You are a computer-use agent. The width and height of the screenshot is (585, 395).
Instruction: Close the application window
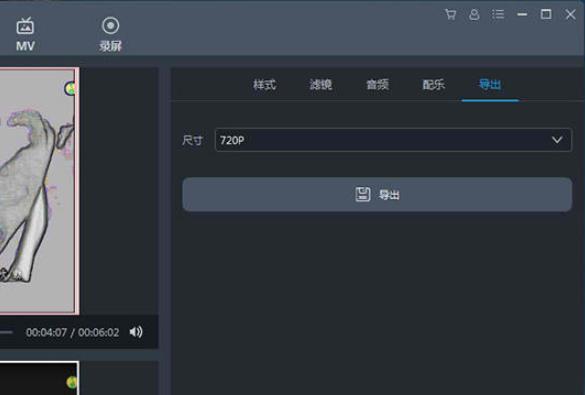pyautogui.click(x=570, y=15)
